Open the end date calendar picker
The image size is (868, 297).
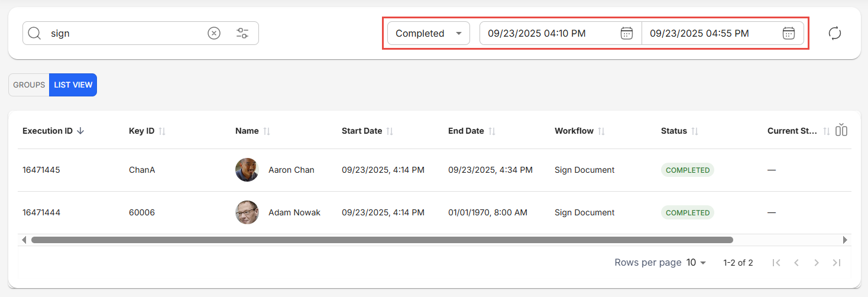(x=789, y=33)
